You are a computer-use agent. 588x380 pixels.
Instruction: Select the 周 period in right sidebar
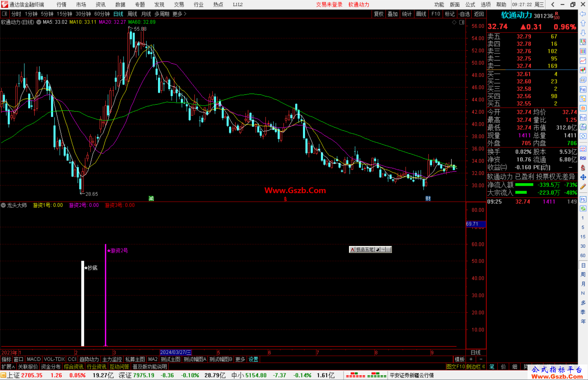[x=583, y=275]
